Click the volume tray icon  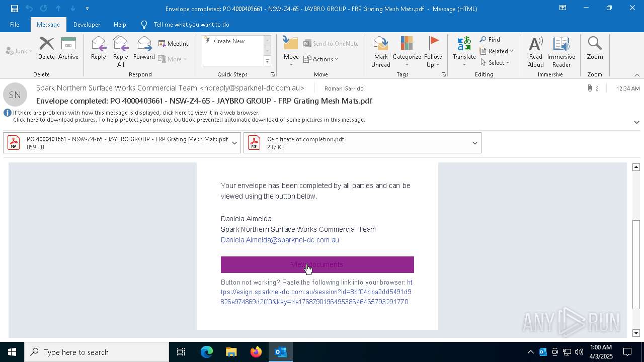pyautogui.click(x=579, y=352)
